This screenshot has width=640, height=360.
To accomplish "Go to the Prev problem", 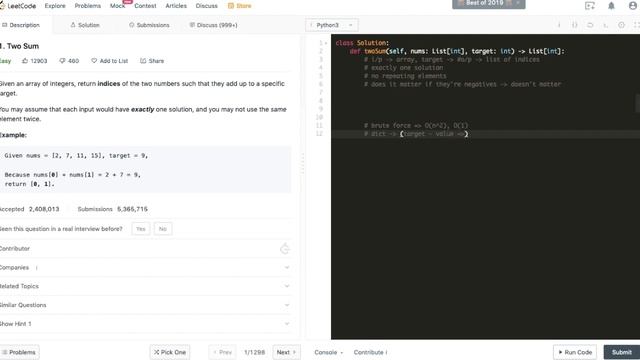I will (x=222, y=352).
